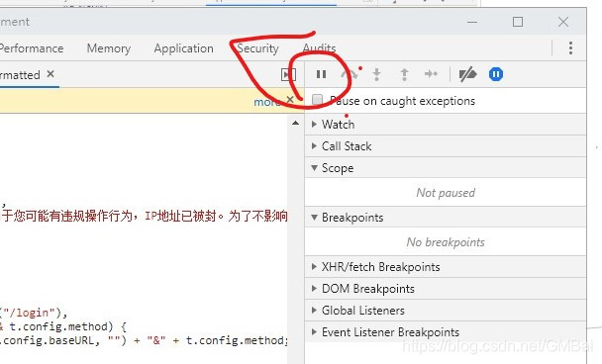Dismiss the yellow infobar

[x=290, y=100]
